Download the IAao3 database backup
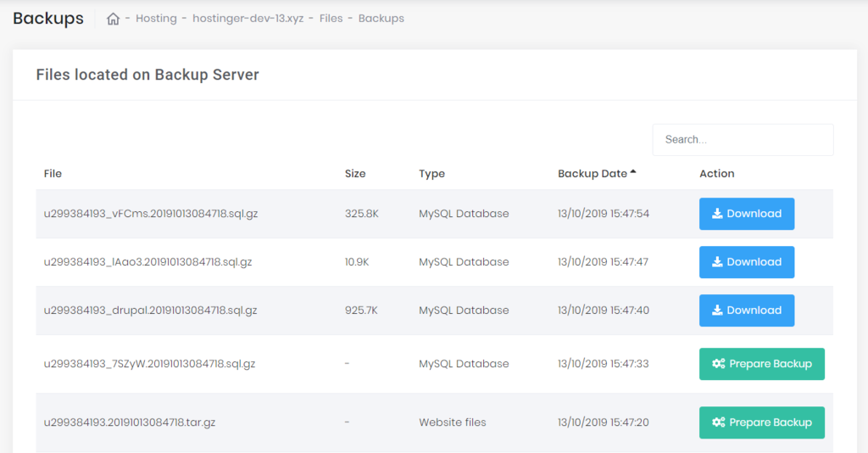 click(x=746, y=262)
